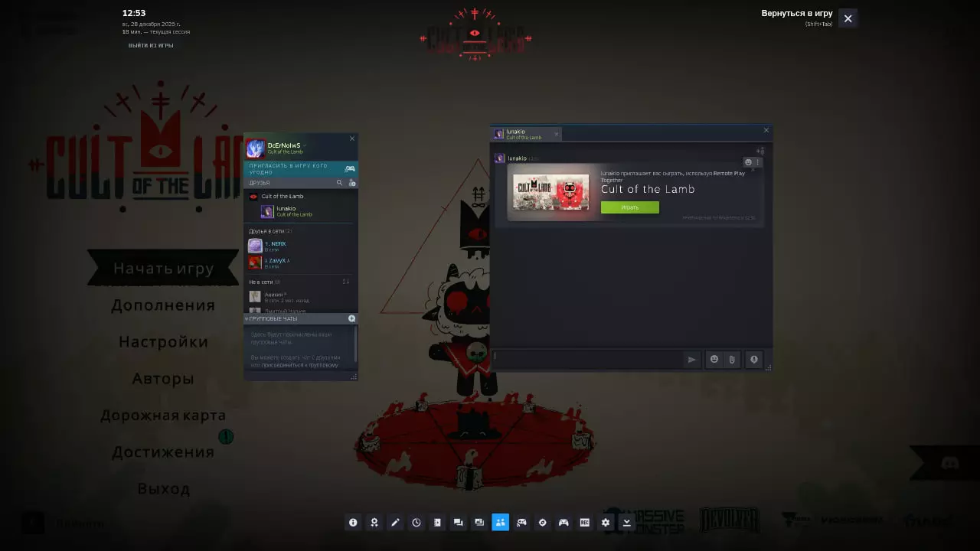This screenshot has width=980, height=551.
Task: Open Настройки in game menu
Action: click(163, 342)
